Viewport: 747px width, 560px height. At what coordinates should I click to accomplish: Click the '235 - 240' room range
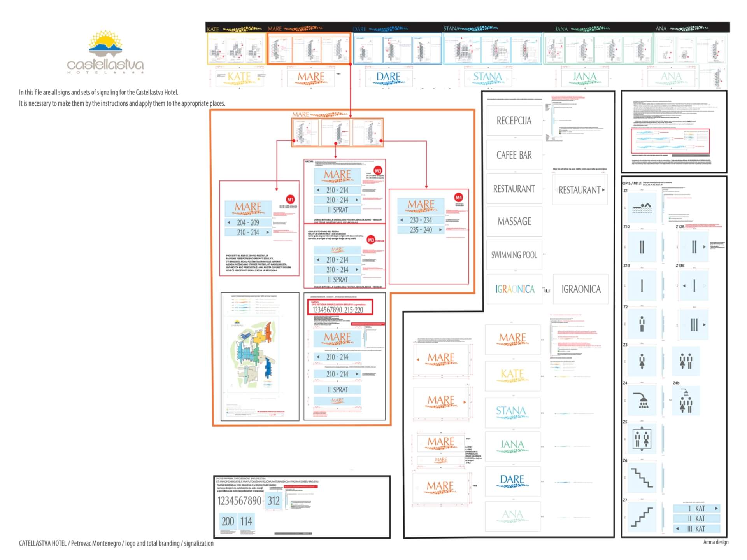[x=421, y=230]
